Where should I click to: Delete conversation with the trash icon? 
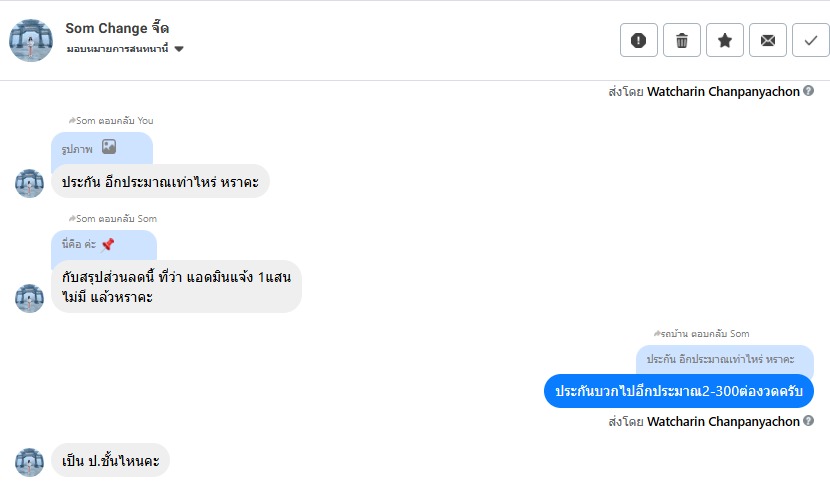[682, 40]
